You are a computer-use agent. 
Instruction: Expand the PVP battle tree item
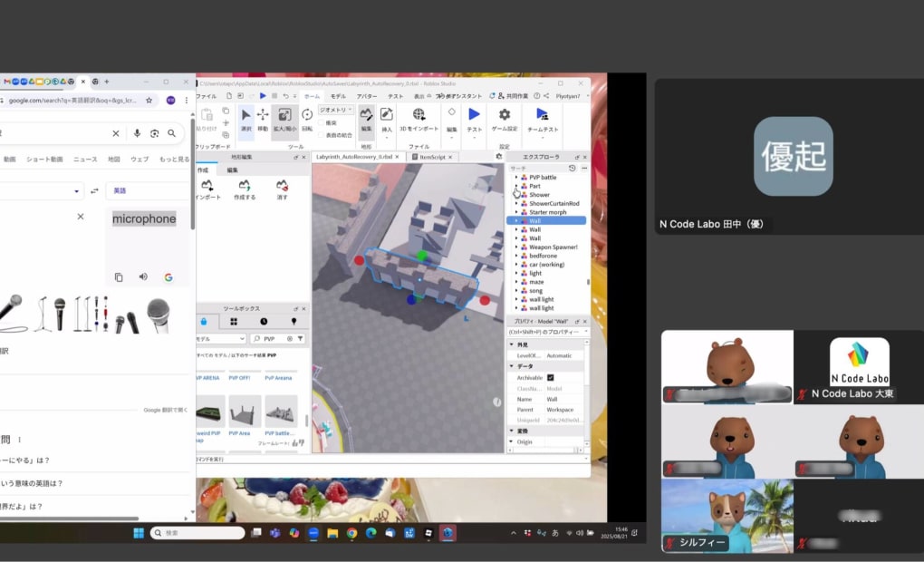(x=516, y=178)
